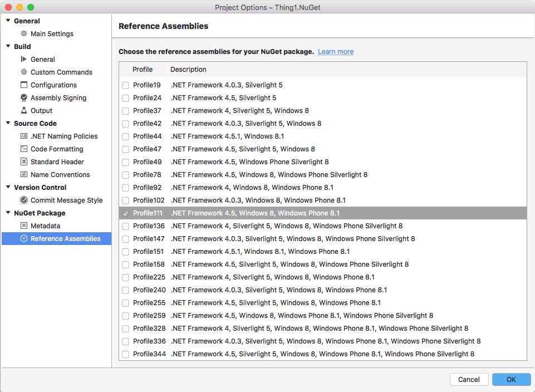
Task: Collapse the NuGet Package section
Action: click(x=8, y=213)
